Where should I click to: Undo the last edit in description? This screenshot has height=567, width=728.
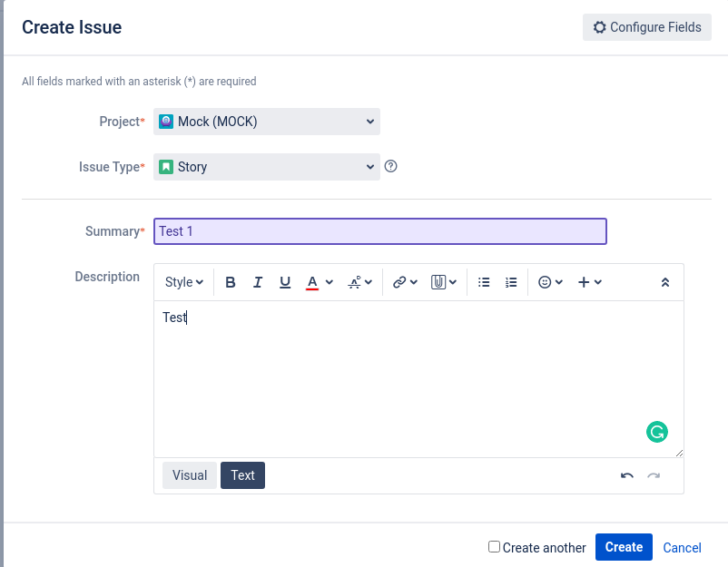click(626, 475)
